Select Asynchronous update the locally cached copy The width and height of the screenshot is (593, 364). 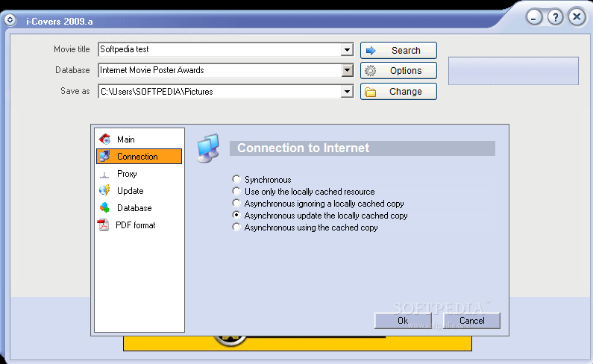pos(236,215)
